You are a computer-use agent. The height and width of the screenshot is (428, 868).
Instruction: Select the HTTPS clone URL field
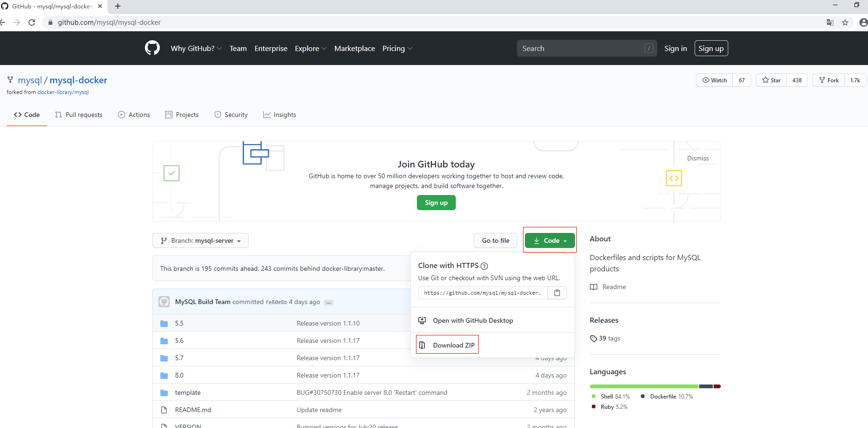(483, 293)
